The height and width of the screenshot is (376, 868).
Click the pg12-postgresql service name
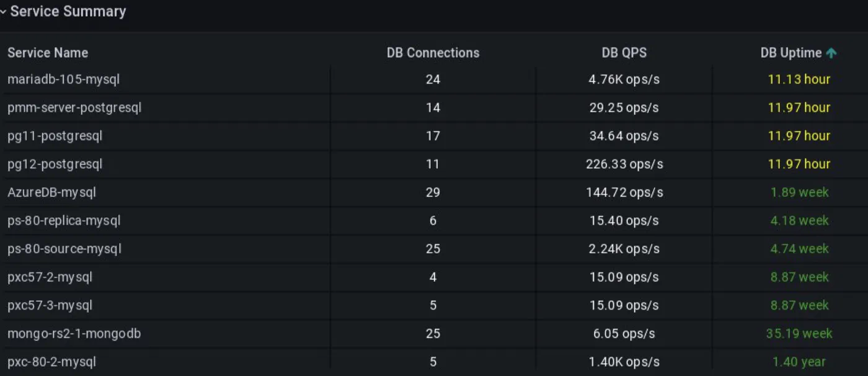[55, 164]
